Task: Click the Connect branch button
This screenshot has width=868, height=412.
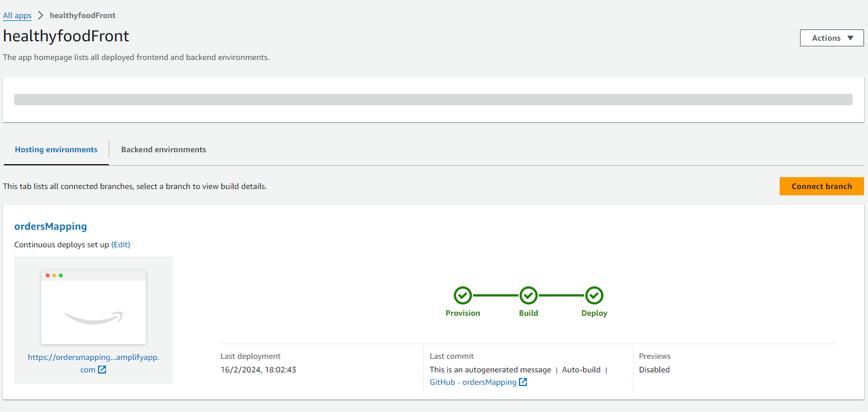Action: point(822,186)
